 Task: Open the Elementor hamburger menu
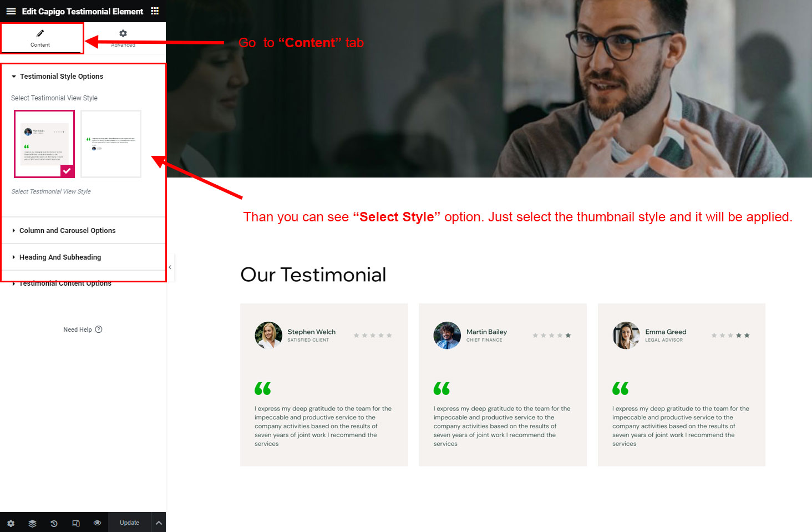click(11, 11)
